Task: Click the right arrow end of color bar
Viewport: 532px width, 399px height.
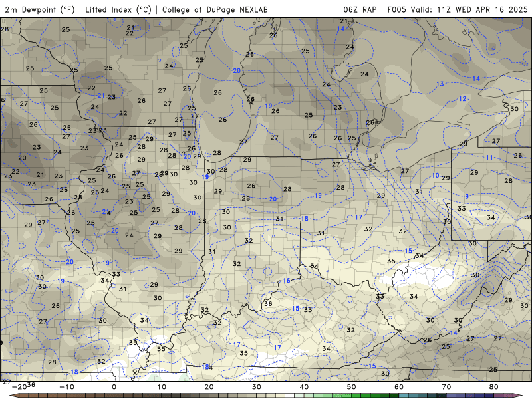Action: pos(518,396)
